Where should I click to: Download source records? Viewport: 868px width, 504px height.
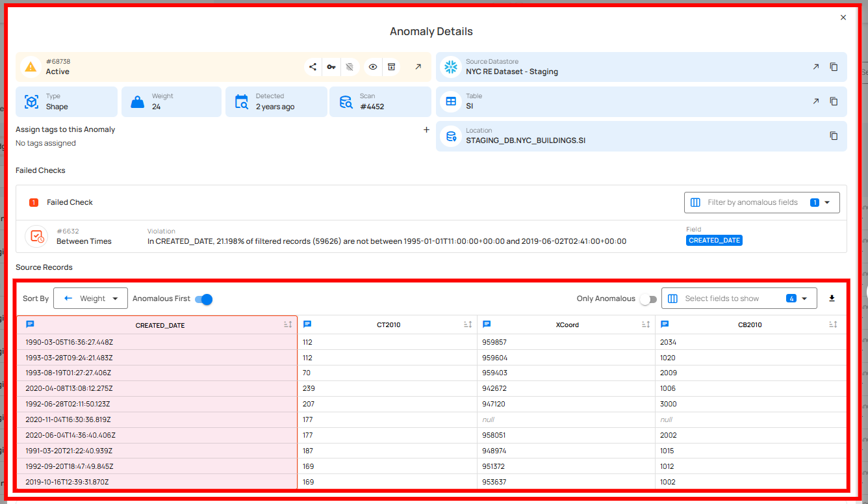tap(832, 298)
